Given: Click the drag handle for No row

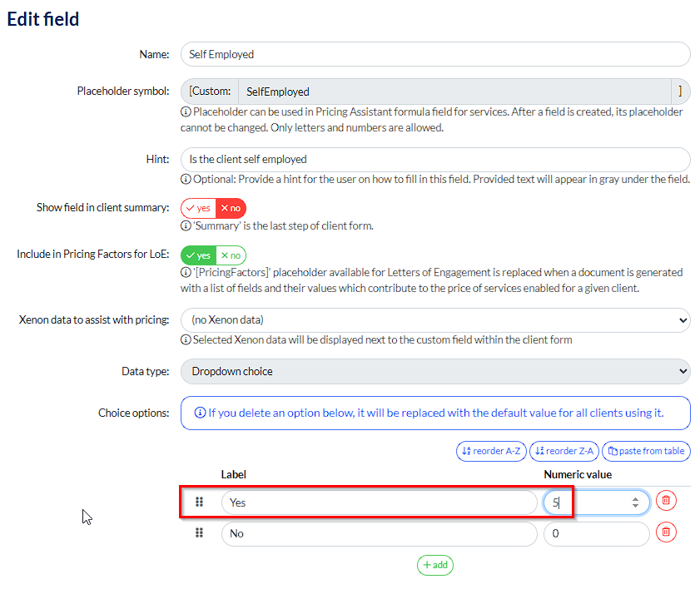Looking at the screenshot, I should 199,533.
